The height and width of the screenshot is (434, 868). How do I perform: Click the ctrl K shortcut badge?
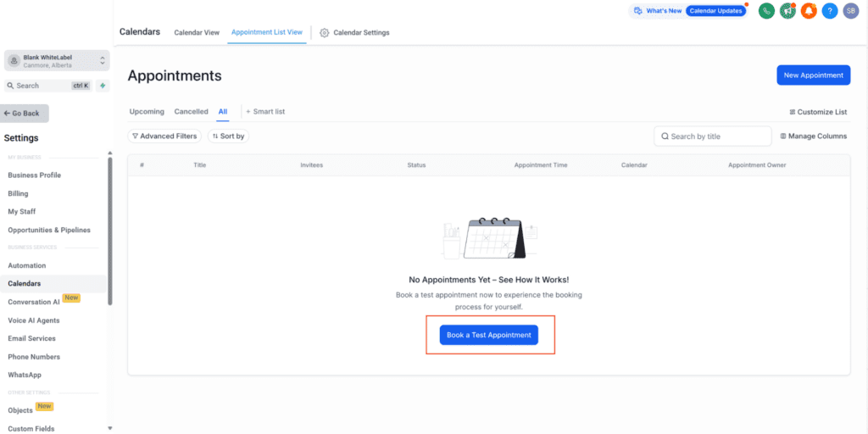tap(81, 86)
